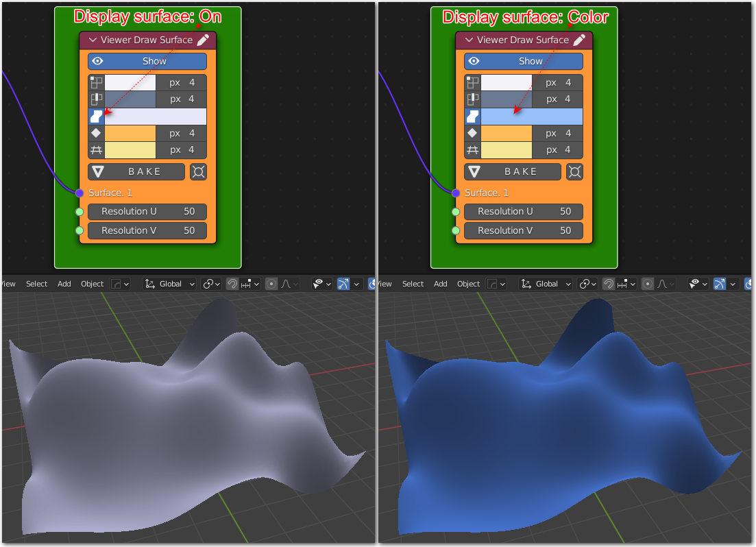Image resolution: width=756 pixels, height=547 pixels.
Task: Open orange color swatch in 'Display surface: On' node
Action: coord(130,133)
